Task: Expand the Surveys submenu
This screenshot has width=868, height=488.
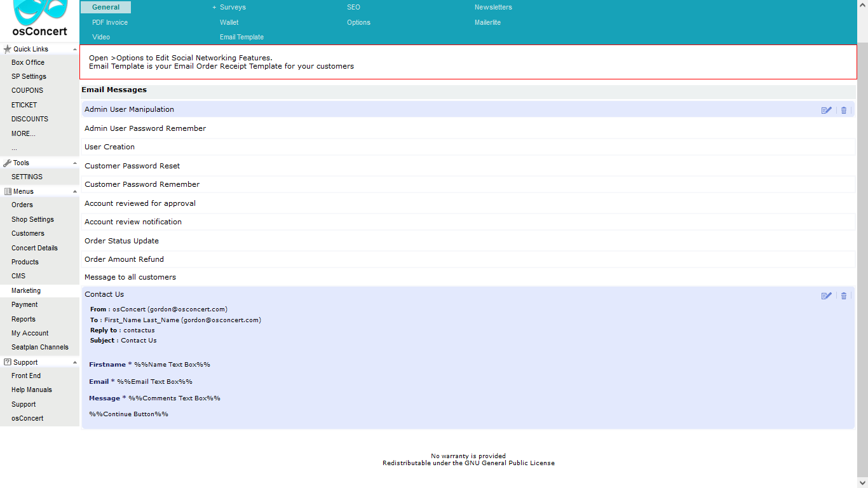Action: click(214, 8)
